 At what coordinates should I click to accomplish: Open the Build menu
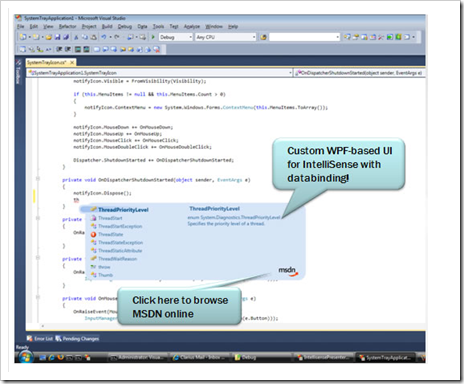point(107,26)
